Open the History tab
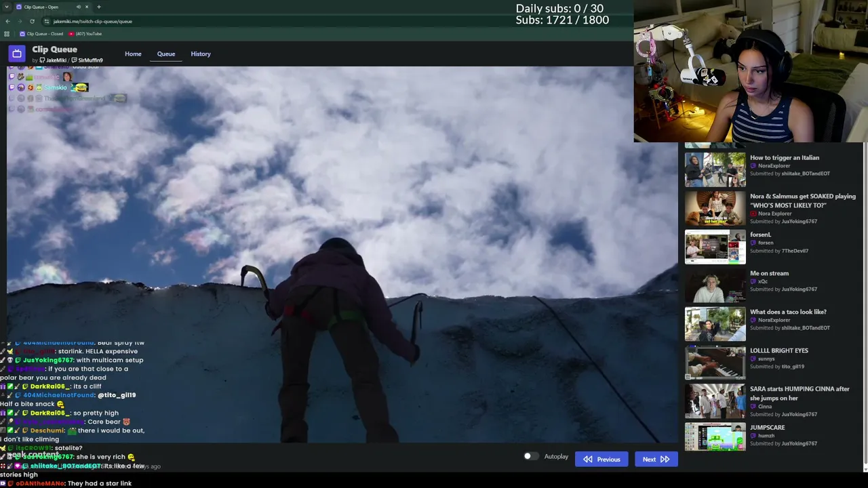This screenshot has width=868, height=488. [x=201, y=54]
